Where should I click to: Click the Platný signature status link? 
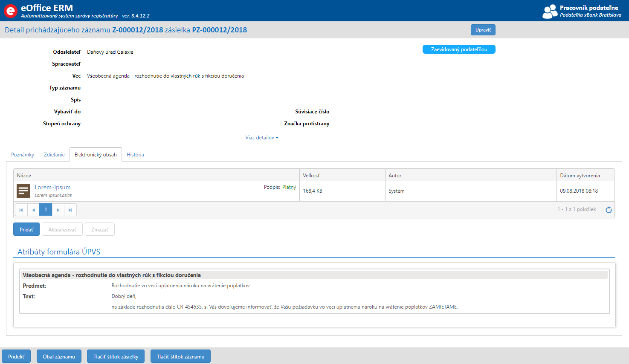[x=289, y=187]
